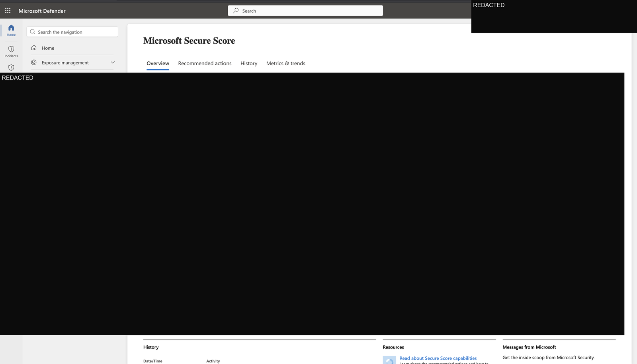Viewport: 637px width, 364px height.
Task: Click the History section heading above Date/Time
Action: click(151, 347)
